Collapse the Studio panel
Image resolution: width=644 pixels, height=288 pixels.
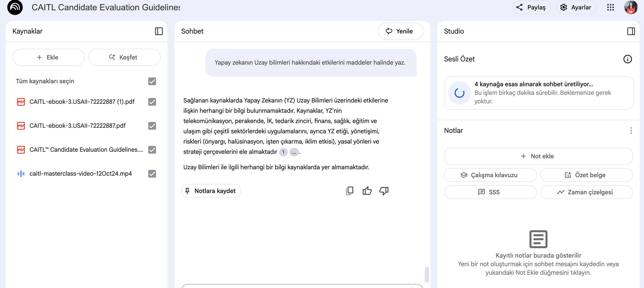click(x=631, y=31)
